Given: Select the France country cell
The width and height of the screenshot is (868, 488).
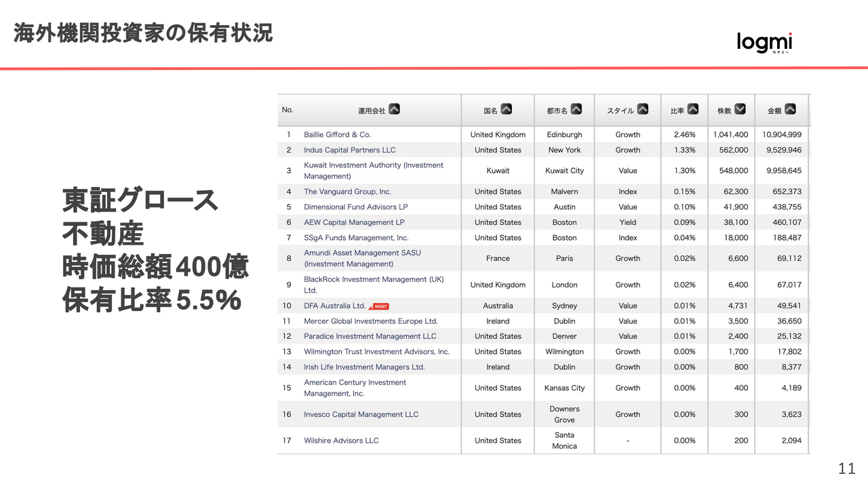Looking at the screenshot, I should click(x=498, y=258).
